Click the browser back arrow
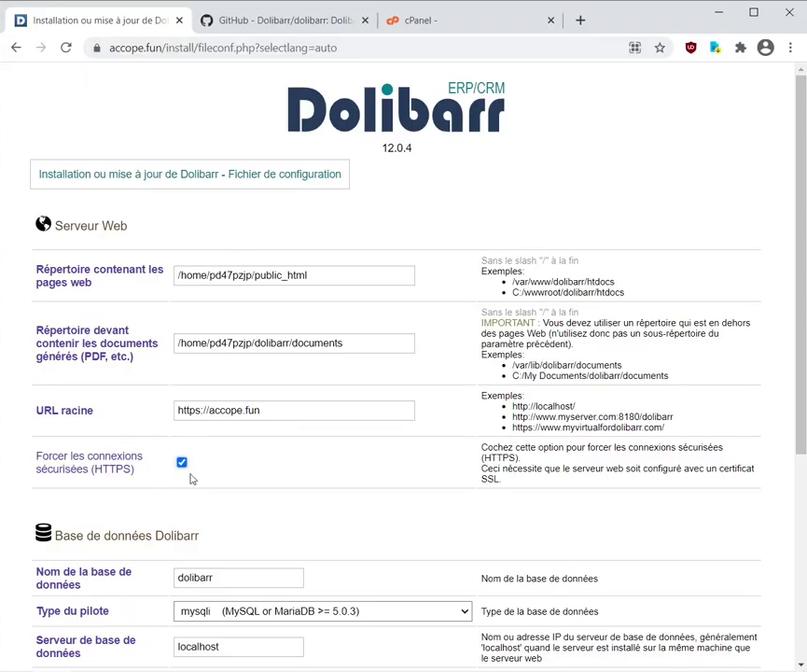The image size is (807, 672). (16, 48)
